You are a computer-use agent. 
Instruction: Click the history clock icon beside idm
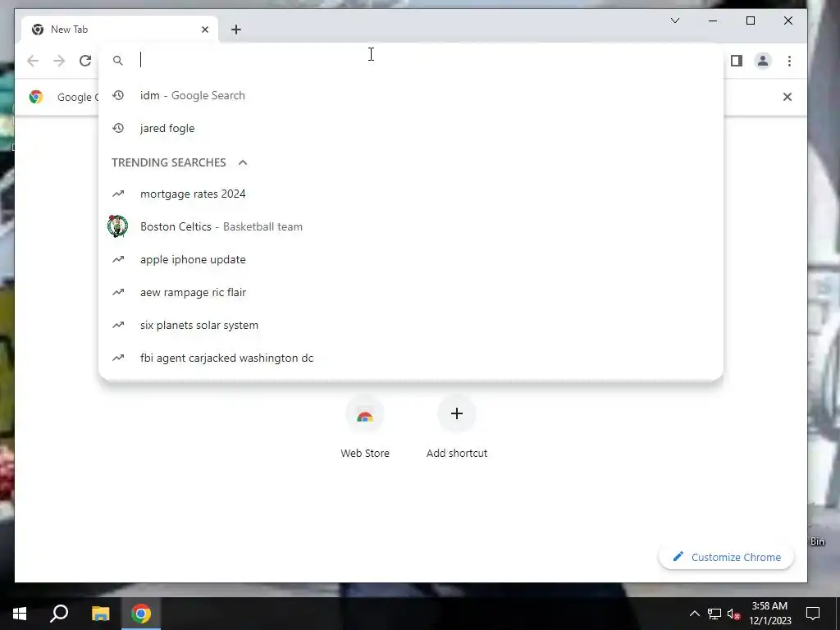tap(118, 95)
